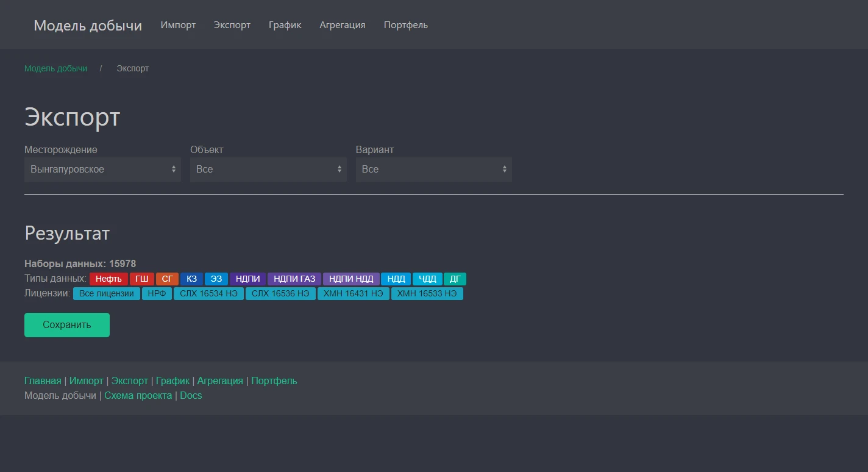The height and width of the screenshot is (472, 868).
Task: Toggle the ГШ data type badge
Action: tap(142, 279)
